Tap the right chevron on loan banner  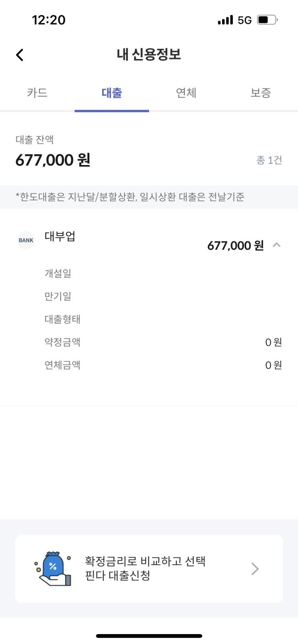(255, 569)
